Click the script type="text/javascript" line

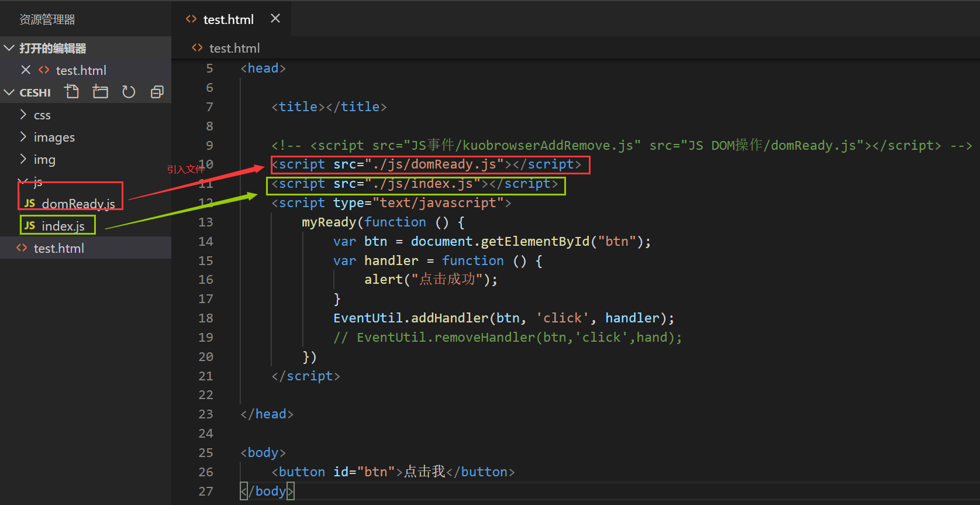coord(391,203)
